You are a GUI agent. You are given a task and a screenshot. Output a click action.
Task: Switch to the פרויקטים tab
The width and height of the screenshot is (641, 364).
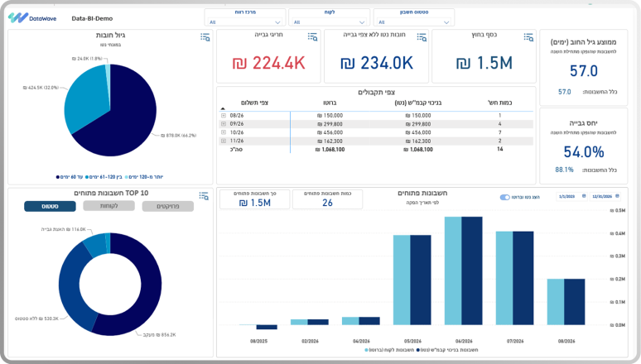(x=167, y=206)
